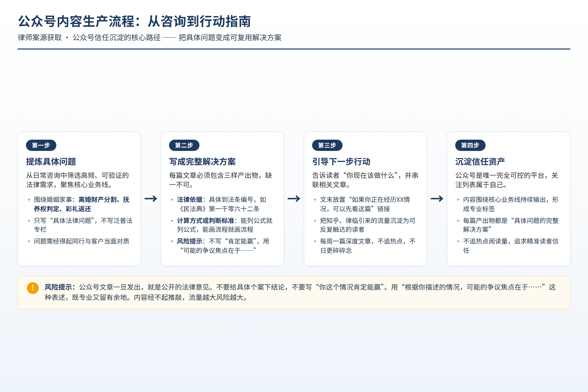This screenshot has height=392, width=588.
Task: Click bold label 法律依据
Action: pyautogui.click(x=189, y=200)
